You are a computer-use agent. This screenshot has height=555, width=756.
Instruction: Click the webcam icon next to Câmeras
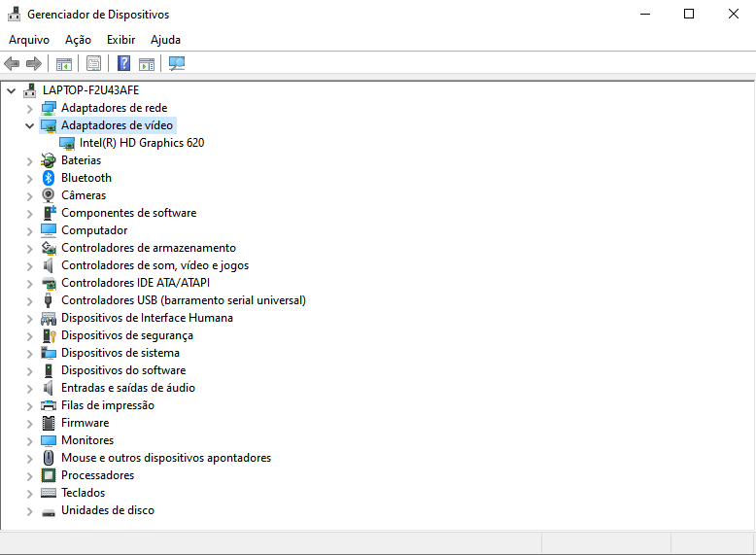point(49,195)
